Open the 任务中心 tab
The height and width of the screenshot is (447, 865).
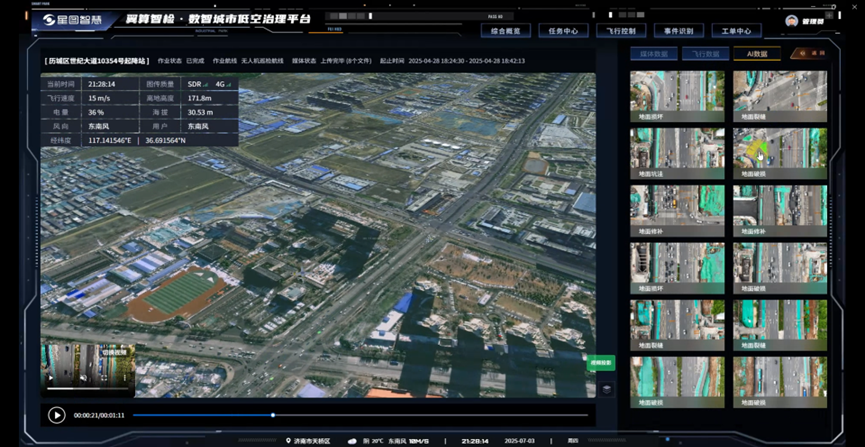(563, 31)
